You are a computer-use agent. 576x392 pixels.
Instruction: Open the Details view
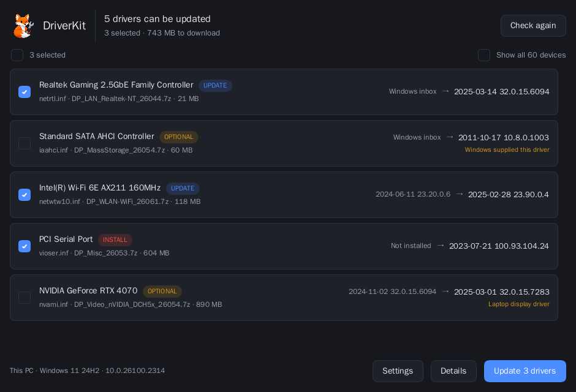(453, 371)
